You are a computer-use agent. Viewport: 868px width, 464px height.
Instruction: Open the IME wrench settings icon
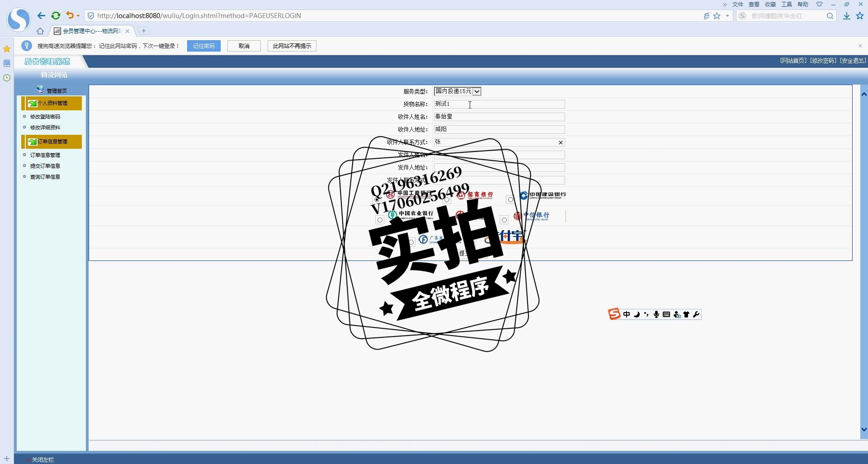(696, 314)
